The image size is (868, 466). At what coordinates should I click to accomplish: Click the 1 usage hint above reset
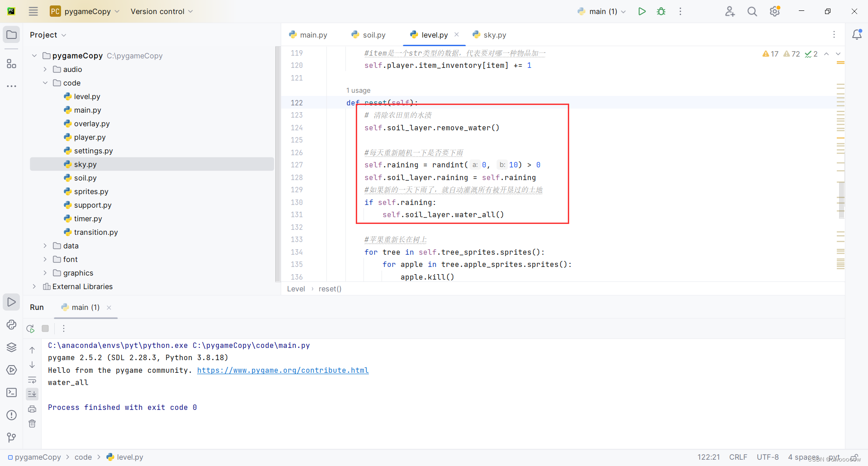tap(358, 90)
